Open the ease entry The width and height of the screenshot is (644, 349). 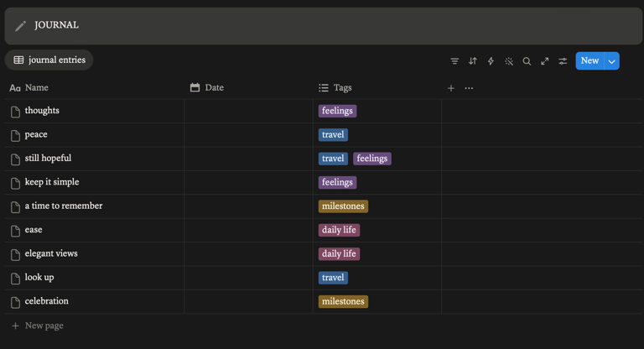[34, 230]
